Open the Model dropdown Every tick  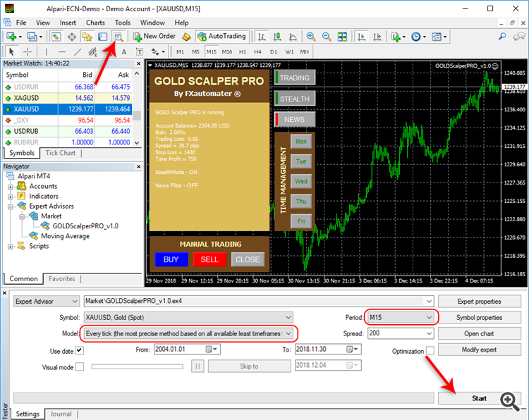coord(189,333)
